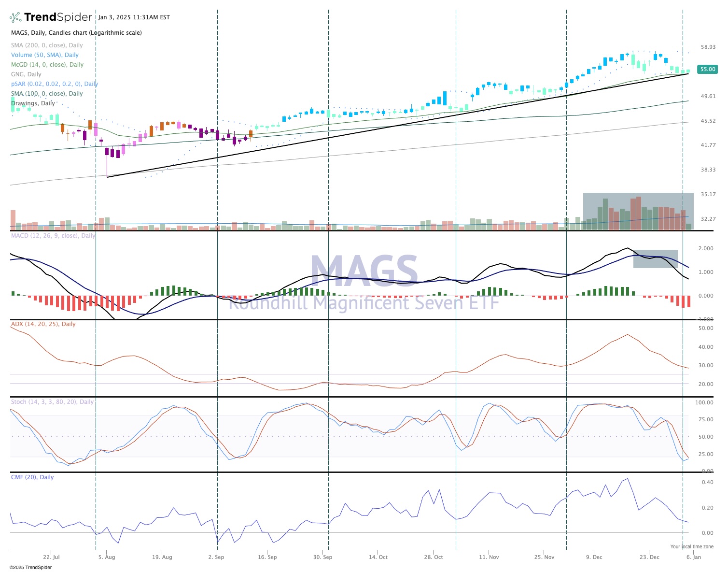Viewport: 728px width, 572px height.
Task: Toggle the pSAR (0.02, 0.02, 0.2, 0) label
Action: pos(54,84)
